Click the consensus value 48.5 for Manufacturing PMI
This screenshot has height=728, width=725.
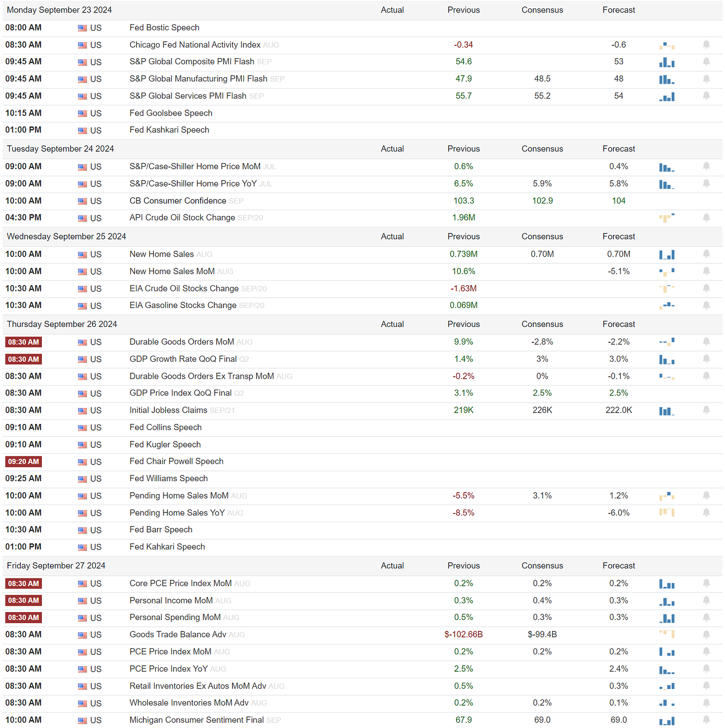click(x=542, y=79)
